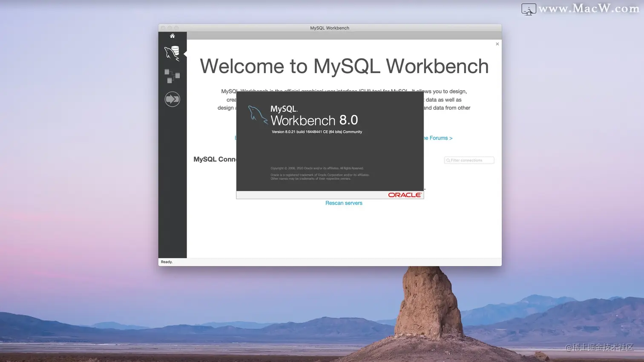The width and height of the screenshot is (644, 362).
Task: Focus the Filter connections search field
Action: coord(469,160)
